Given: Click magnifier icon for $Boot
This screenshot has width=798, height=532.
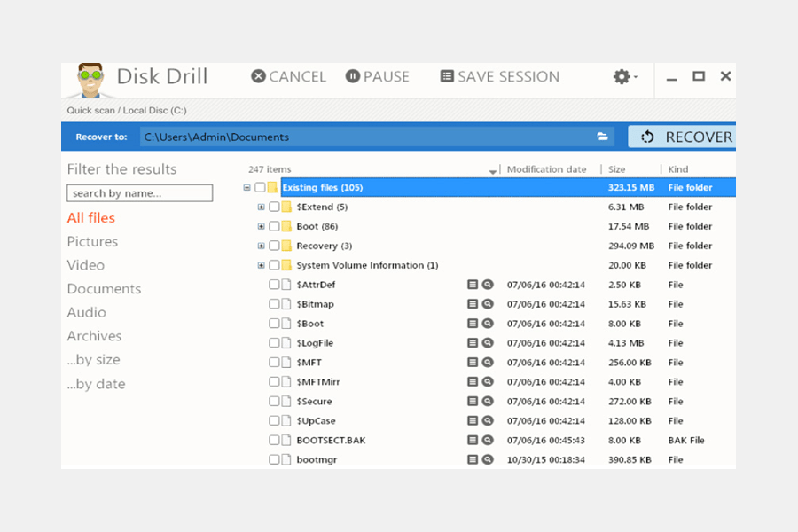Looking at the screenshot, I should click(x=488, y=324).
